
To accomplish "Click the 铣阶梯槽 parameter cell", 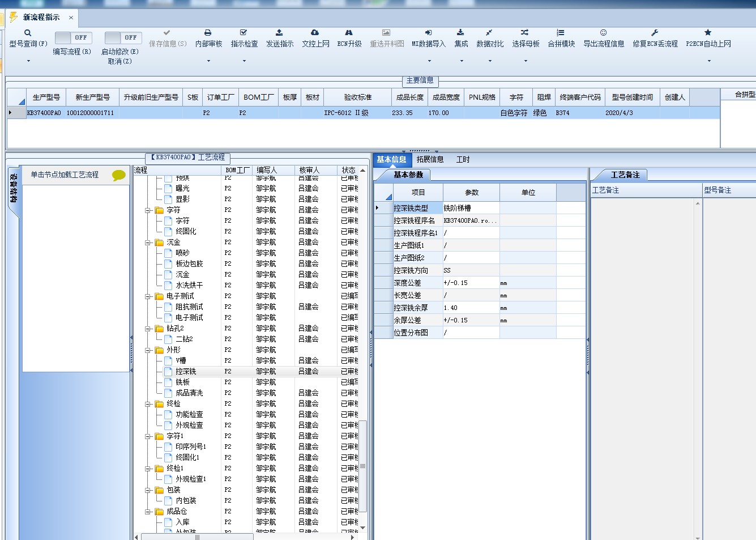I will (x=471, y=209).
